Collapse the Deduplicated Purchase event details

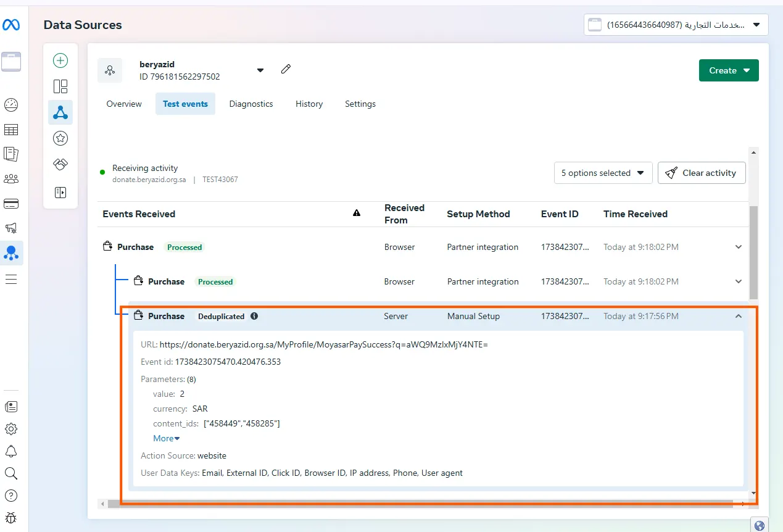[x=739, y=316]
